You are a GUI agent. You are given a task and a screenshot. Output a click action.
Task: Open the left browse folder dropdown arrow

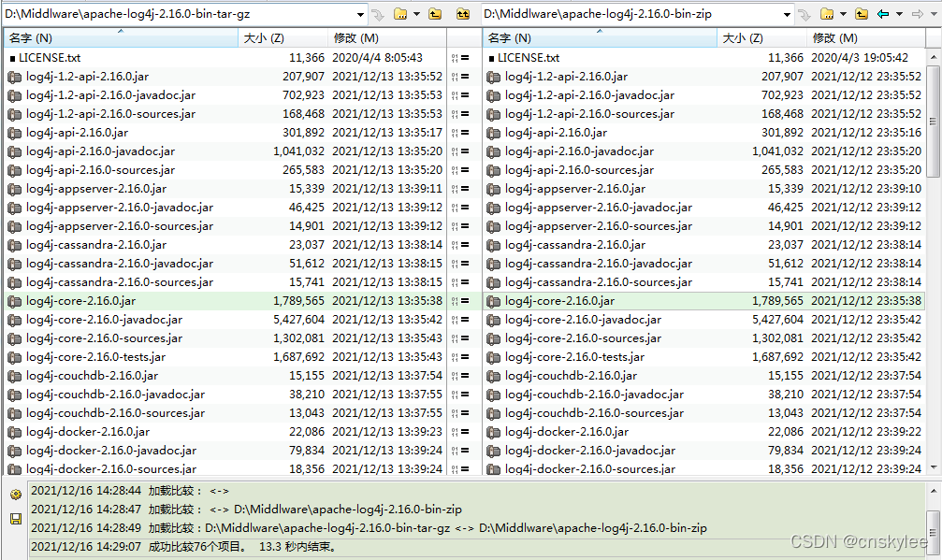[416, 14]
